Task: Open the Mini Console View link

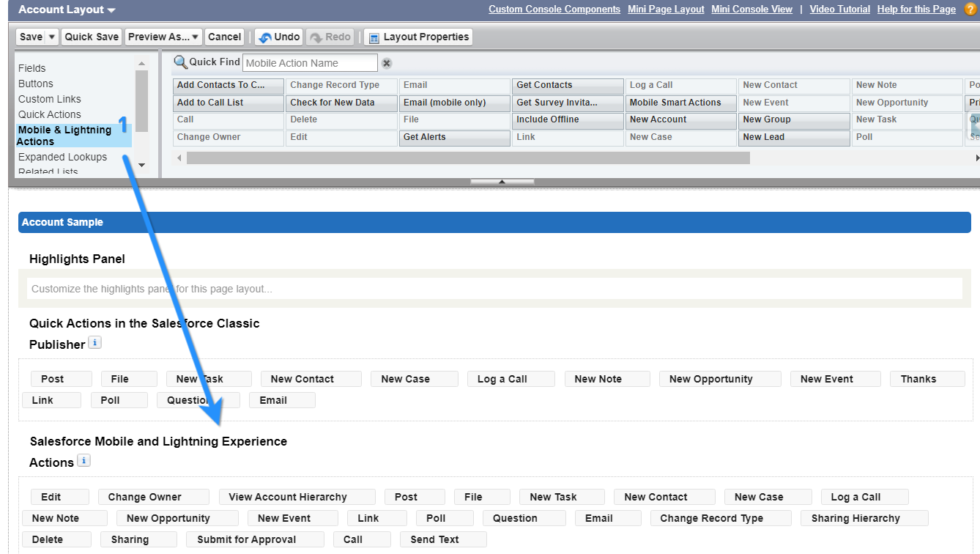Action: pos(751,10)
